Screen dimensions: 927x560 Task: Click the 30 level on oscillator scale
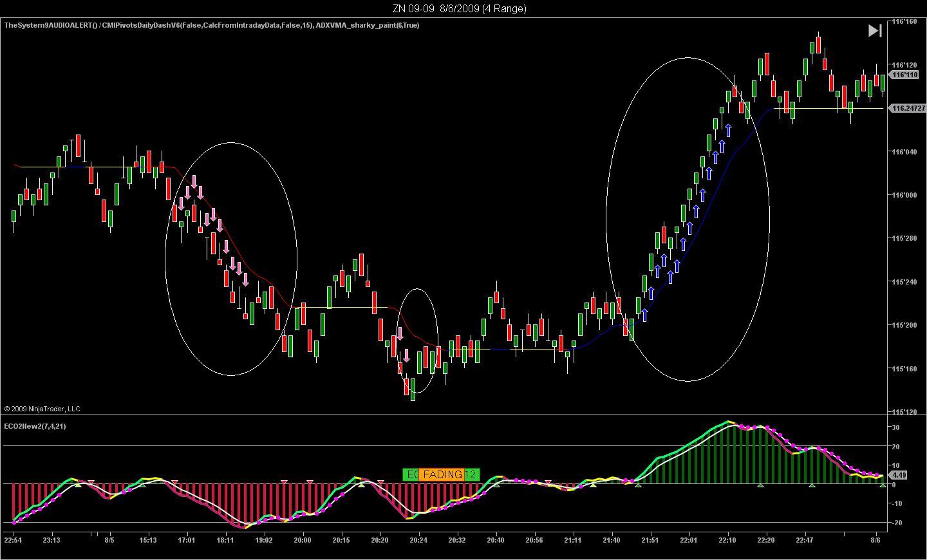pos(895,427)
